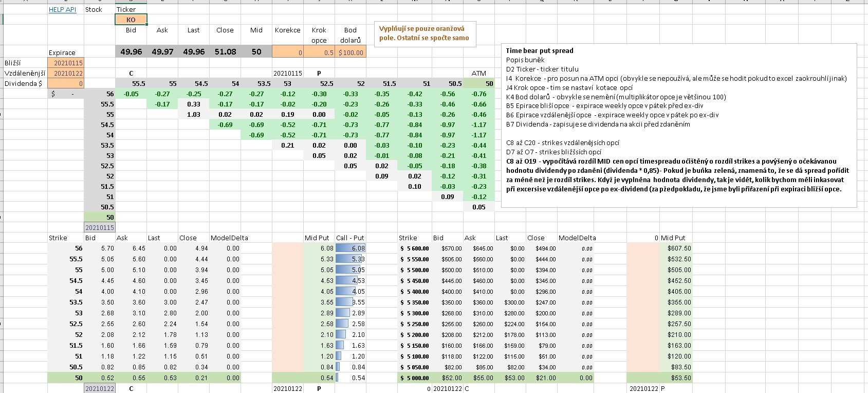Click the Mid Put value $607.50
This screenshot has width=868, height=393.
[678, 248]
